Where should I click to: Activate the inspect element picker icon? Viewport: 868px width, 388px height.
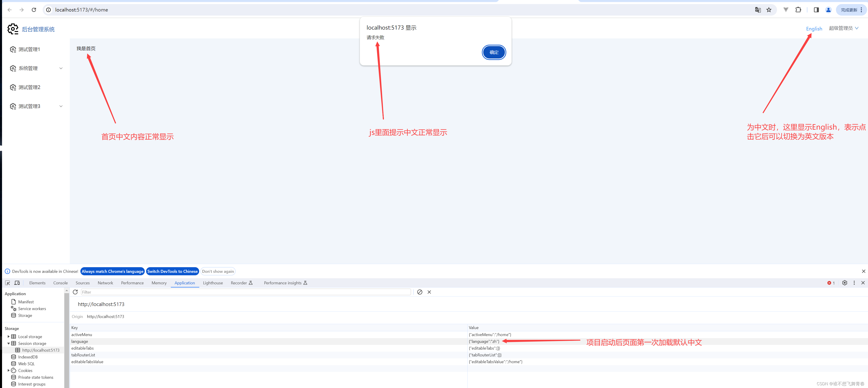(x=7, y=283)
